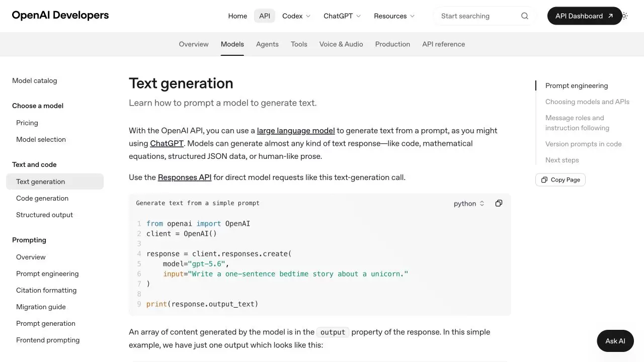Click the Copy Page button

(560, 180)
